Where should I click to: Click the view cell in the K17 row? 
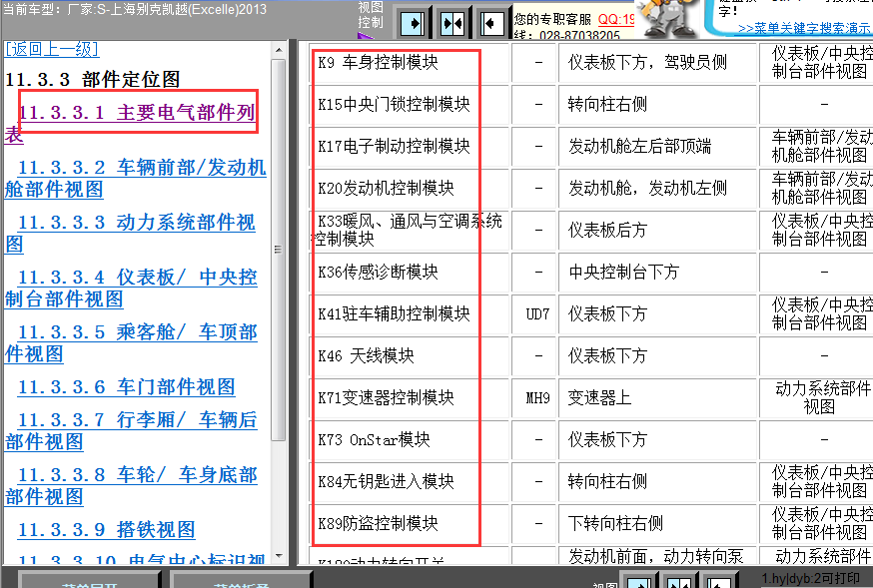[x=816, y=147]
